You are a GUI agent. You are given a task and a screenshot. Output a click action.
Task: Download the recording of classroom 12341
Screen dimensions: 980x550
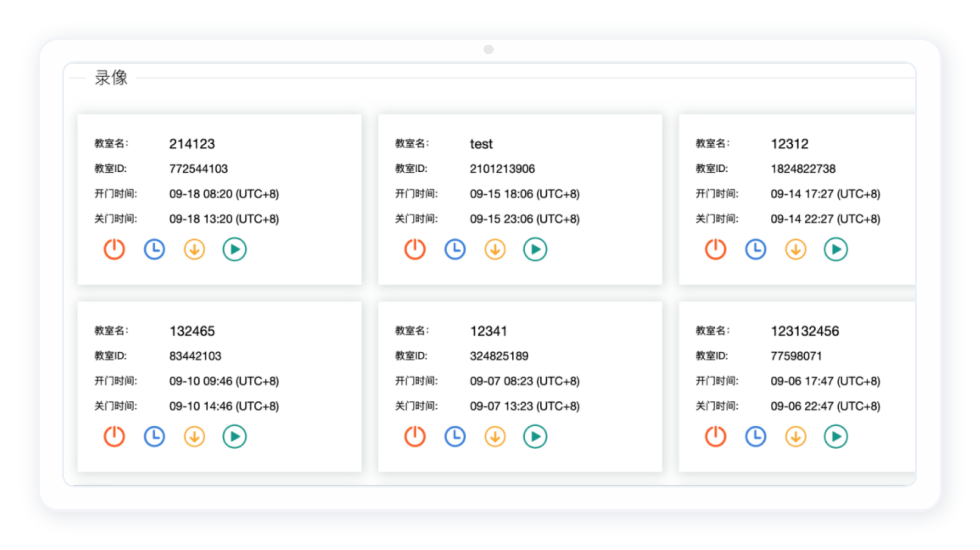[x=495, y=436]
